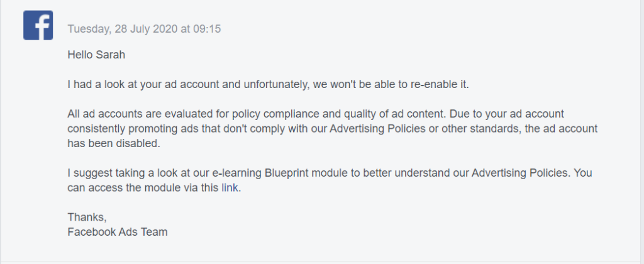This screenshot has width=644, height=264.
Task: Click the message timestamp Tuesday, 28 July 2020
Action: [x=144, y=29]
